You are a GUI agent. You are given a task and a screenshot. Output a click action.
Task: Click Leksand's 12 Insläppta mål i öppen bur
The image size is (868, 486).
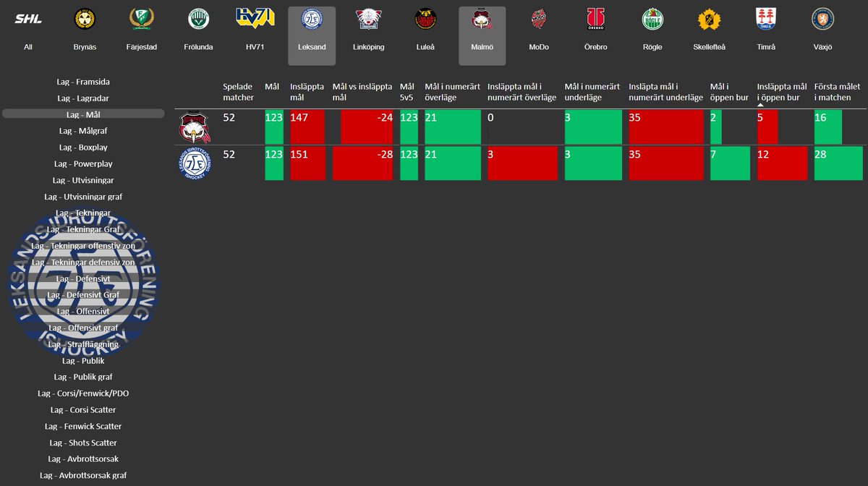pyautogui.click(x=782, y=163)
